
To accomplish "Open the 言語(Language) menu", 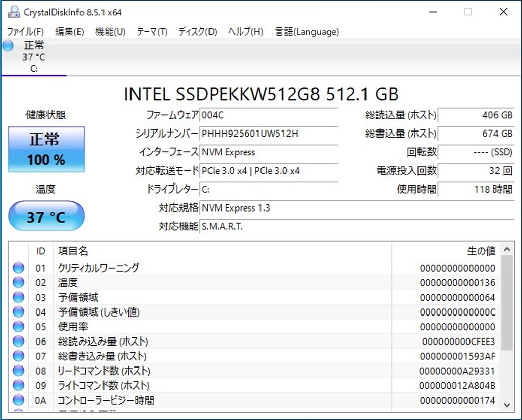I will pyautogui.click(x=308, y=32).
